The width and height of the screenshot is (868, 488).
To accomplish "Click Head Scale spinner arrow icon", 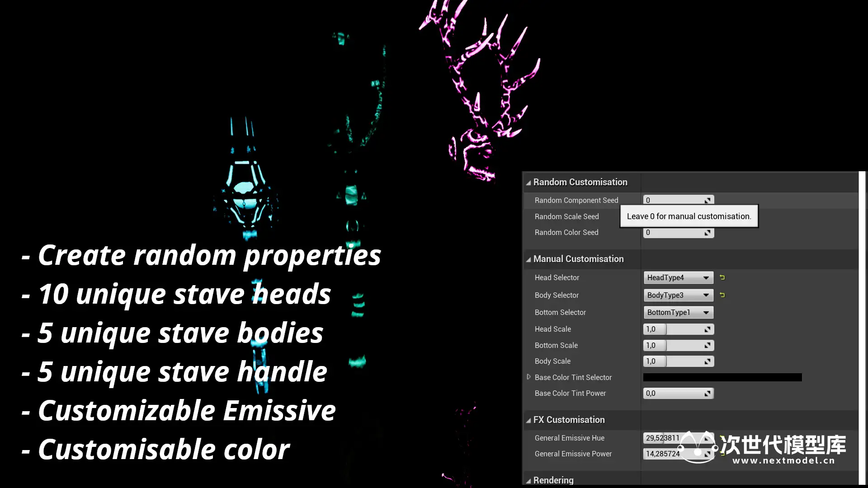I will click(x=708, y=329).
